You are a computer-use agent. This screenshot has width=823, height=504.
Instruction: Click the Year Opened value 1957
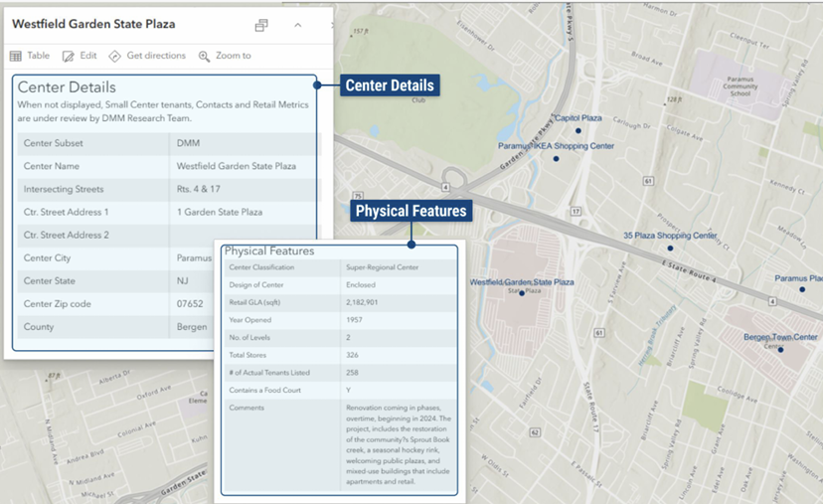[x=354, y=320]
